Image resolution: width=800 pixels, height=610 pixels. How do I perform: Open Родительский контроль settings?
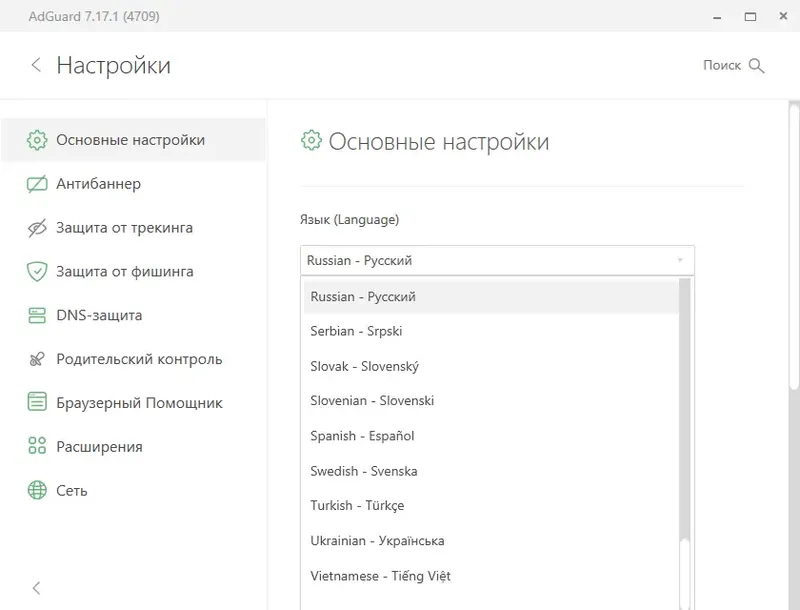point(134,359)
